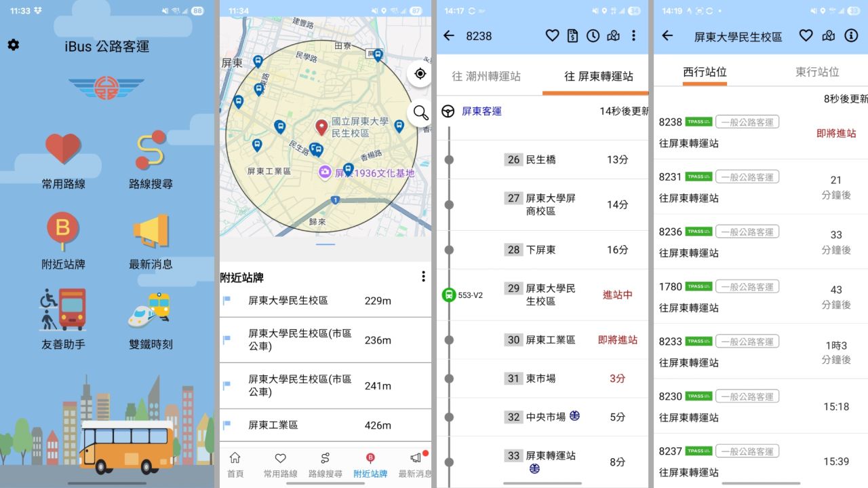868x488 pixels.
Task: Open route map icon for route 8238
Action: pyautogui.click(x=613, y=35)
